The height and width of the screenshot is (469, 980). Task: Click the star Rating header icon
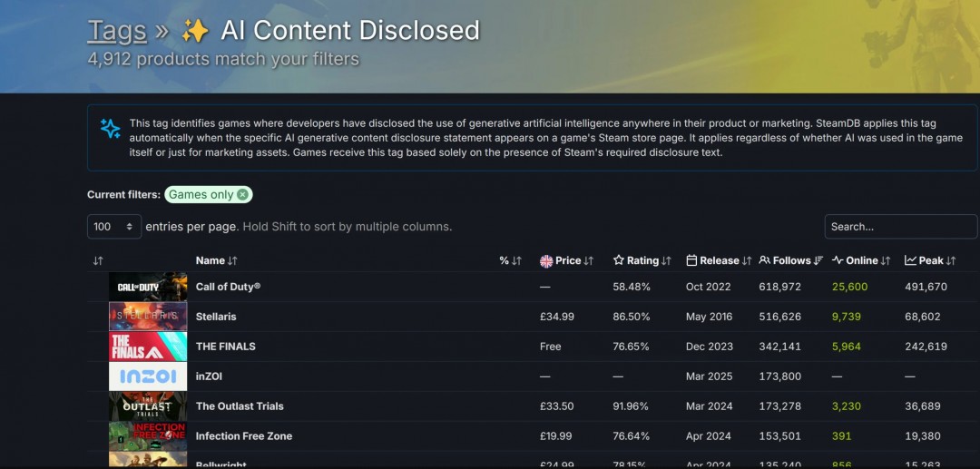pos(619,260)
